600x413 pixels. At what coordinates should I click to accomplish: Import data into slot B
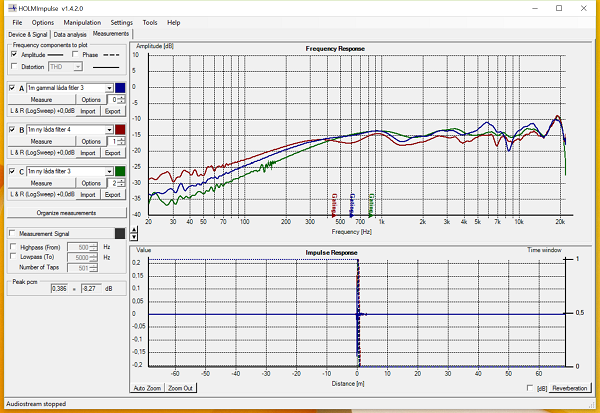click(88, 153)
